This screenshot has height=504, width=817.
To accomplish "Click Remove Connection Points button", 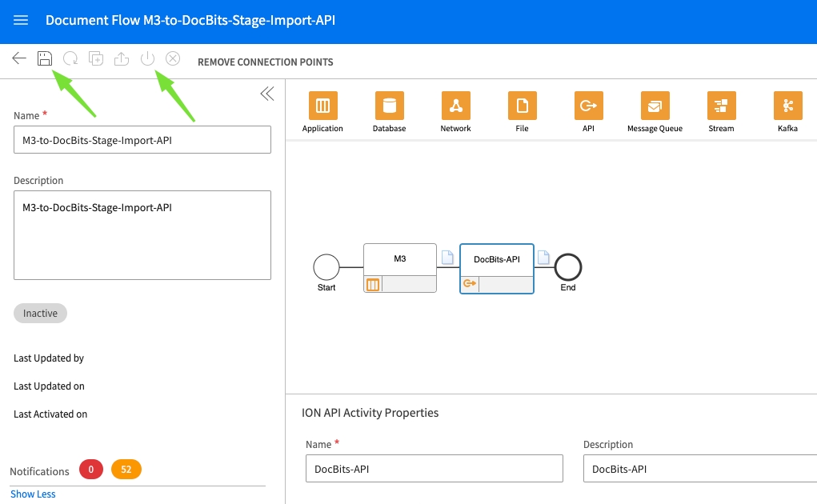I will [265, 62].
